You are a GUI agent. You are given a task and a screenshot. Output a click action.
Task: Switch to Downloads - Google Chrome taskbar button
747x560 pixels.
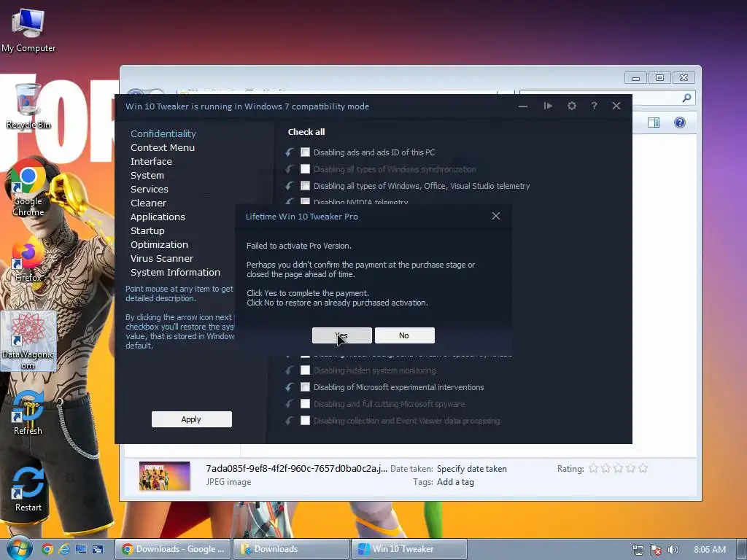pyautogui.click(x=174, y=549)
